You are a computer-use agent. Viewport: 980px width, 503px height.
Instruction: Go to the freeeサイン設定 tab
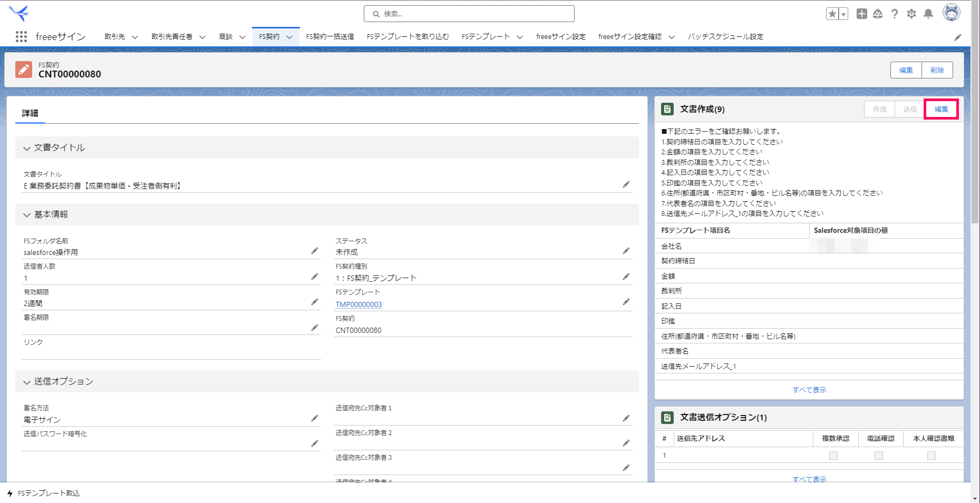pos(561,36)
